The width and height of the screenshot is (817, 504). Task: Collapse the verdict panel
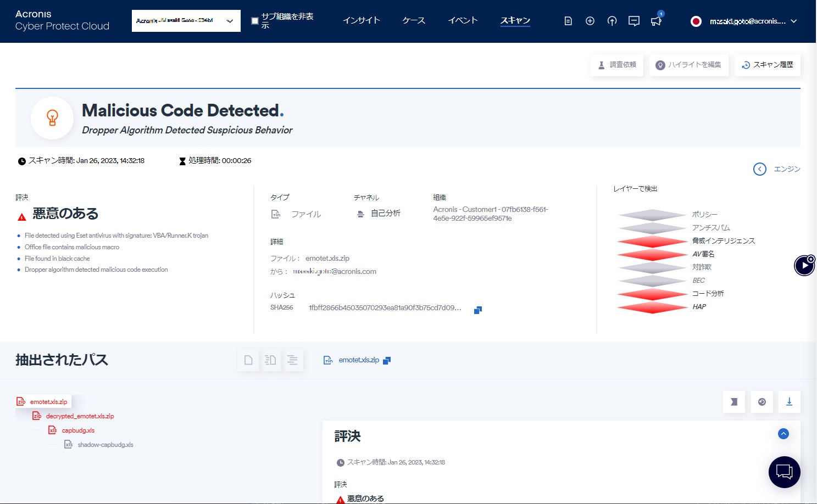(x=783, y=434)
